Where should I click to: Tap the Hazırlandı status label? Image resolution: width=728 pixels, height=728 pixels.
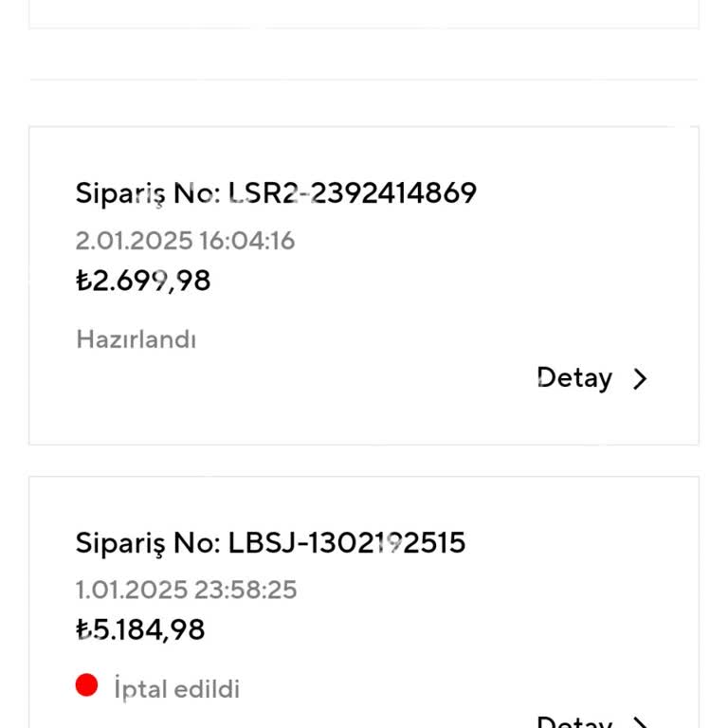tap(136, 339)
